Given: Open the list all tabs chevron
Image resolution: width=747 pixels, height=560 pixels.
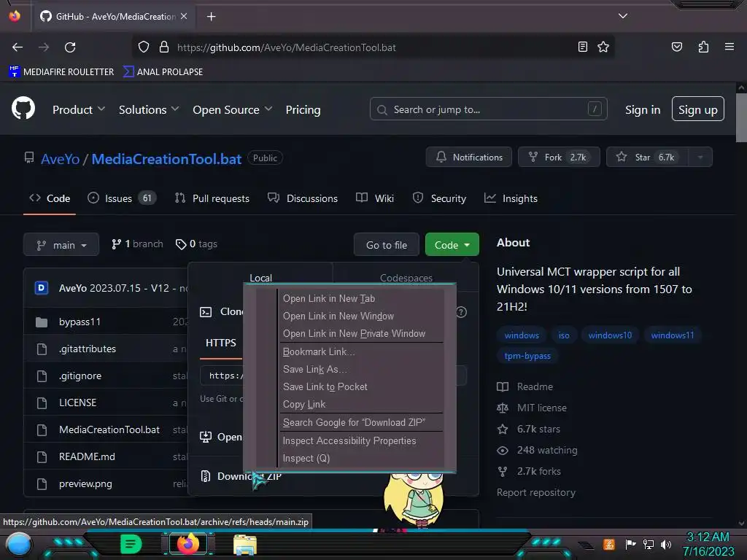Looking at the screenshot, I should [x=623, y=16].
